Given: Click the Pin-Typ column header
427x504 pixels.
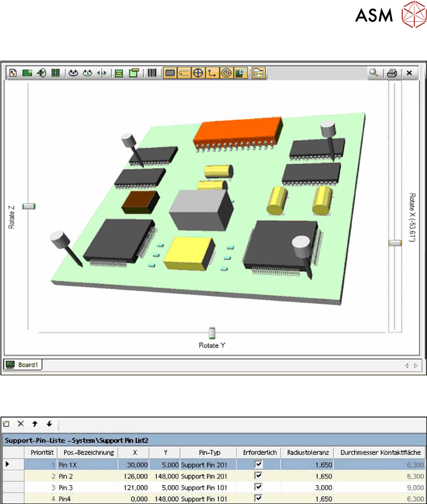Looking at the screenshot, I should [209, 453].
